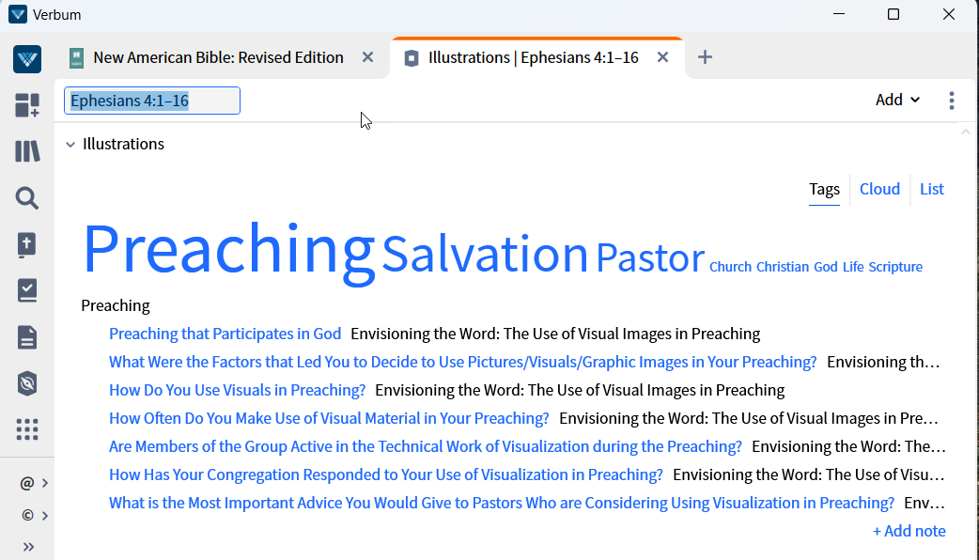Open the Tools grid icon

pyautogui.click(x=27, y=429)
